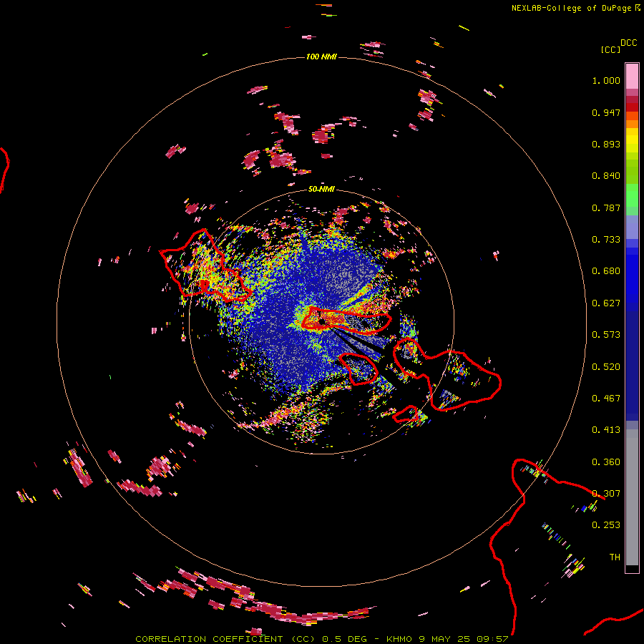Viewport: 644px width, 644px height.
Task: Click the 0.253 scale value
Action: [606, 525]
